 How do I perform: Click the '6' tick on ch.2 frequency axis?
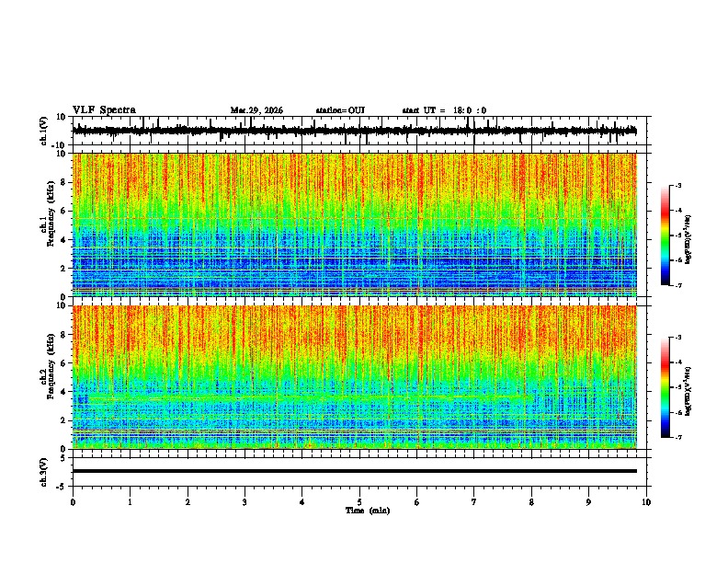click(x=64, y=363)
